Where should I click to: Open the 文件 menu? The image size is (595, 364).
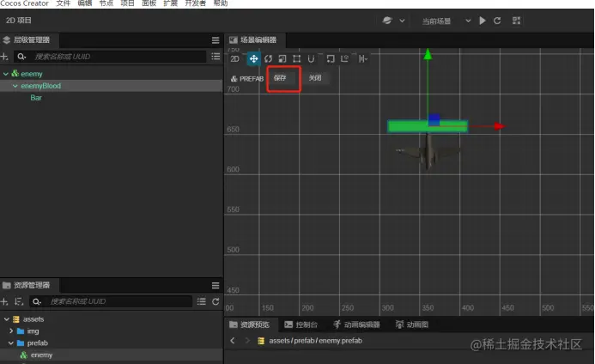pos(64,3)
